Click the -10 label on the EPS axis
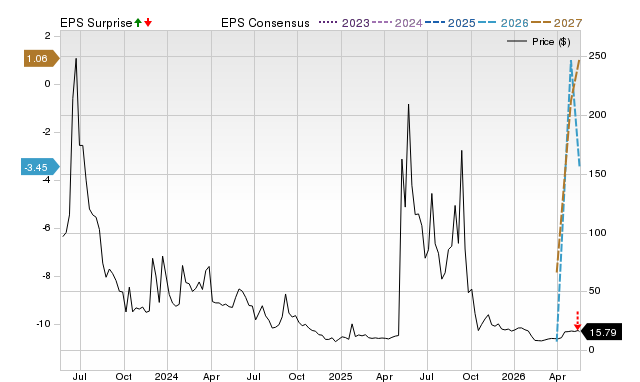640x382 pixels. pos(43,324)
